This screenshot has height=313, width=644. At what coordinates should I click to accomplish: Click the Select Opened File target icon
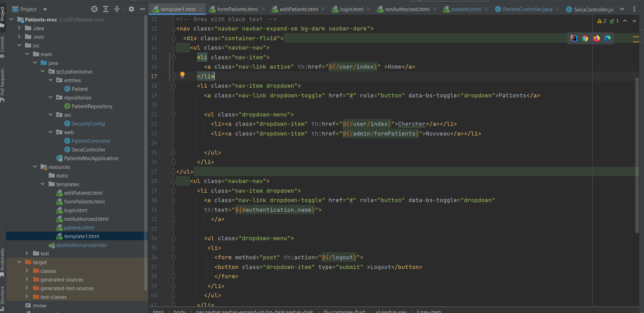pos(94,9)
